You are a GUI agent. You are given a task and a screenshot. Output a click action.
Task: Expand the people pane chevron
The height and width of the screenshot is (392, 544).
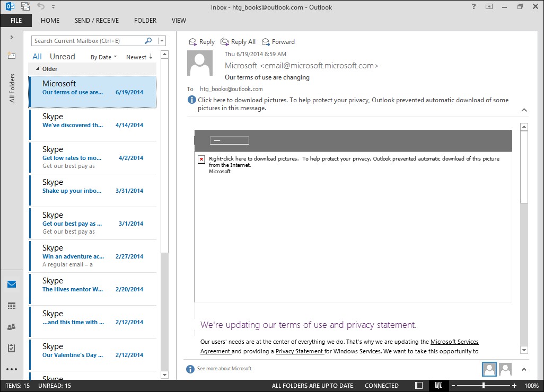click(x=524, y=369)
